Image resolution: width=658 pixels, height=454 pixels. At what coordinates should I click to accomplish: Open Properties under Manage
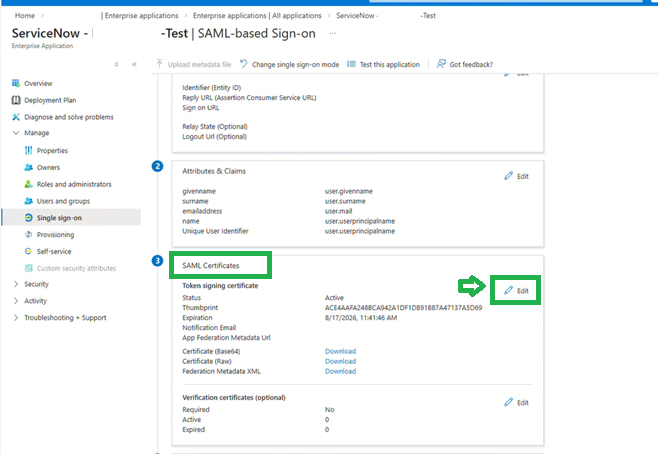[x=52, y=150]
